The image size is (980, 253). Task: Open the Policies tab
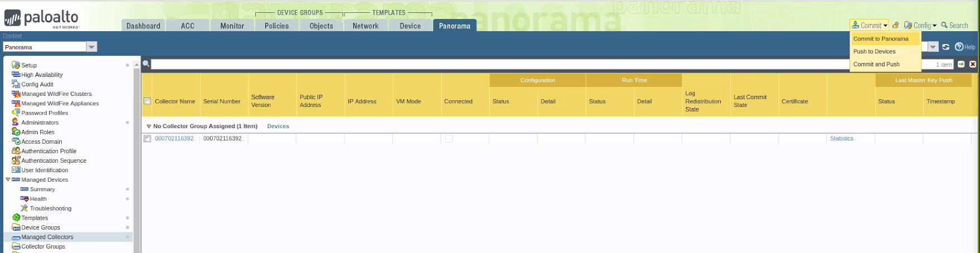(x=277, y=26)
